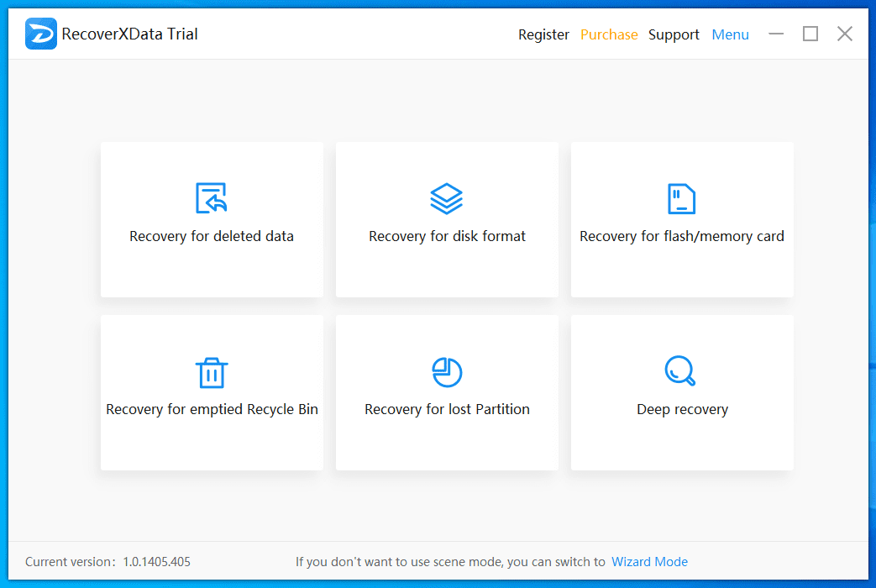
Task: Minimize the RecoverXData window
Action: (x=776, y=34)
